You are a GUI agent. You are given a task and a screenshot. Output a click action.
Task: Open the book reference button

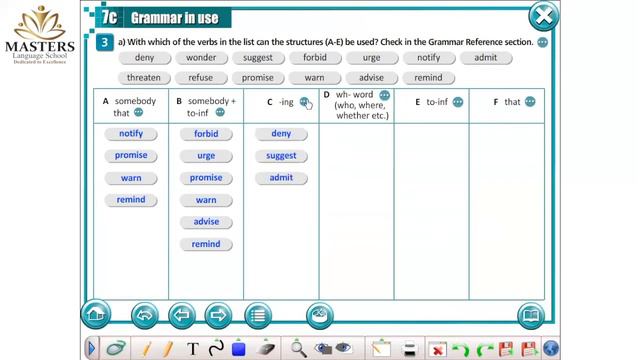click(x=531, y=315)
